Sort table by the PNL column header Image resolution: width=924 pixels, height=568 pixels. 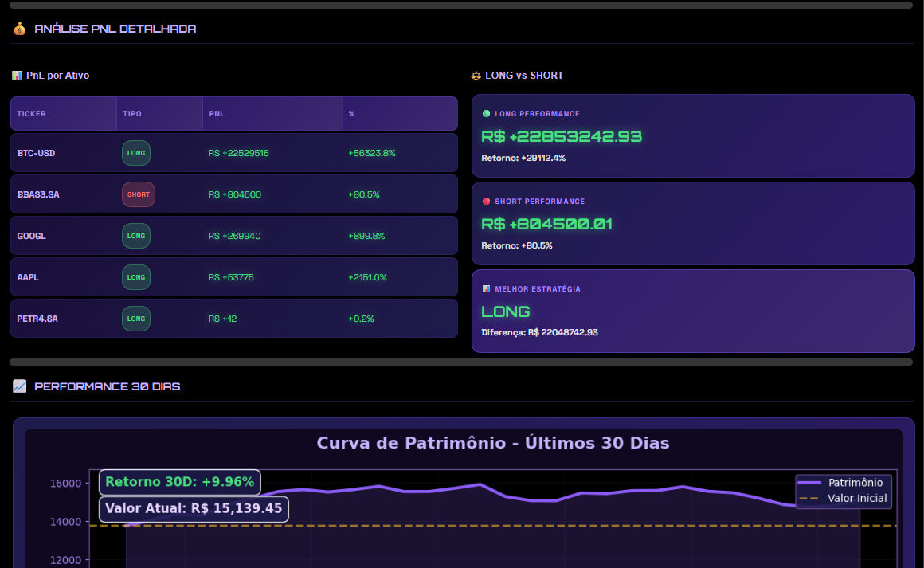click(217, 114)
